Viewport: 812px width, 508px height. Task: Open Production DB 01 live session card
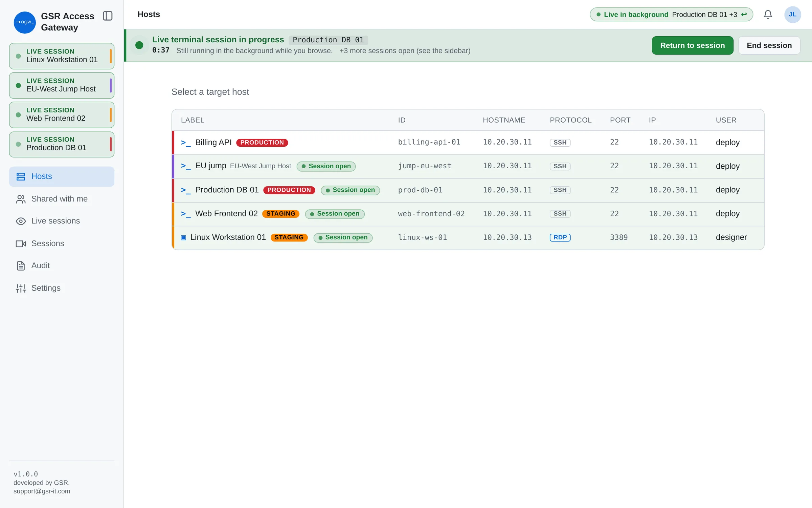62,144
